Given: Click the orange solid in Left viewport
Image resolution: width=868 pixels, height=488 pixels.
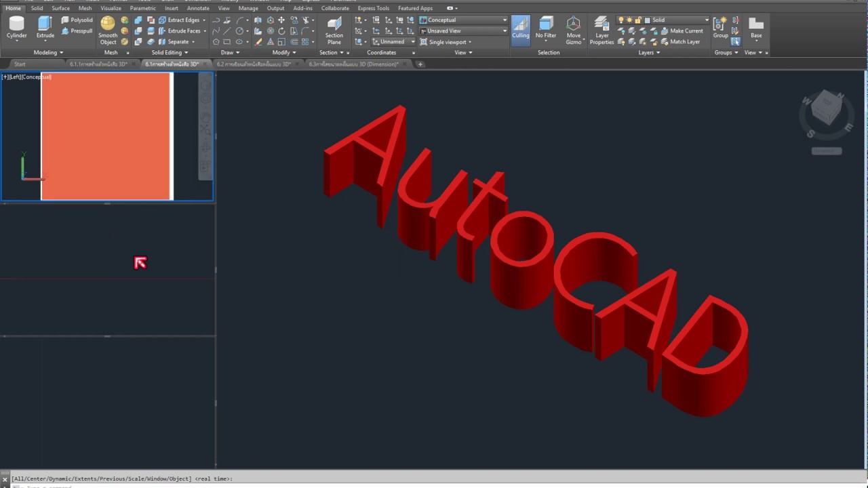Looking at the screenshot, I should tap(106, 136).
